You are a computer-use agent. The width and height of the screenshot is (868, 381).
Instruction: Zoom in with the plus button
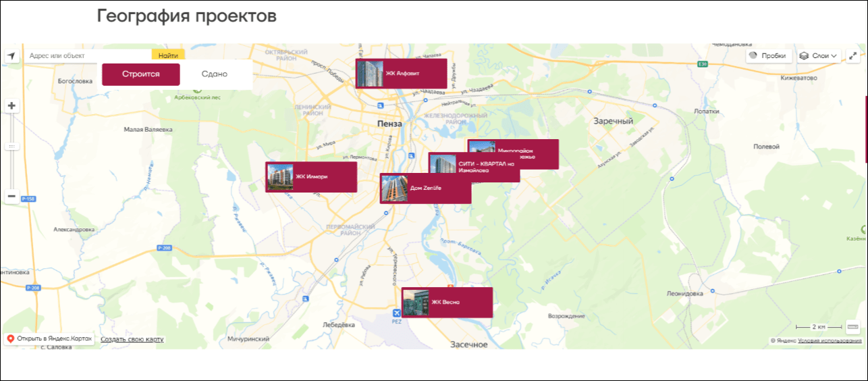[11, 106]
